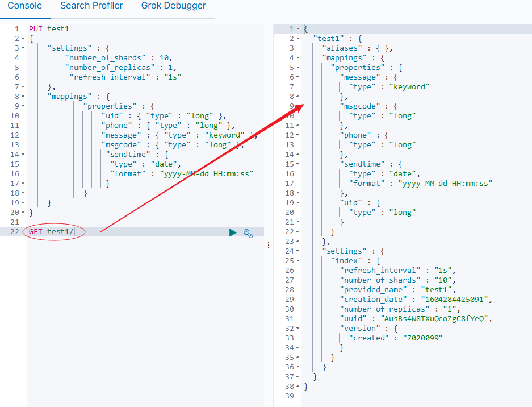Click the "uid" type long line in editor
This screenshot has width=532, height=407.
163,116
